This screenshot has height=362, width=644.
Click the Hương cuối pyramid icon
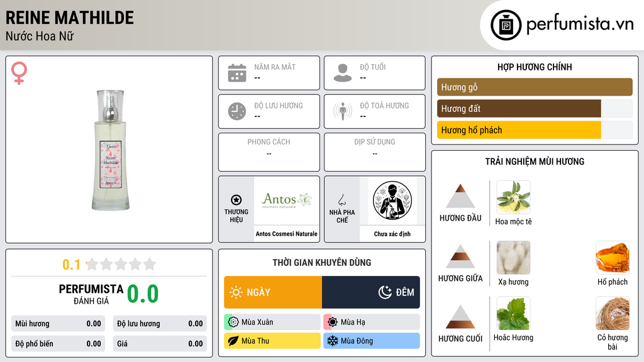tap(460, 317)
